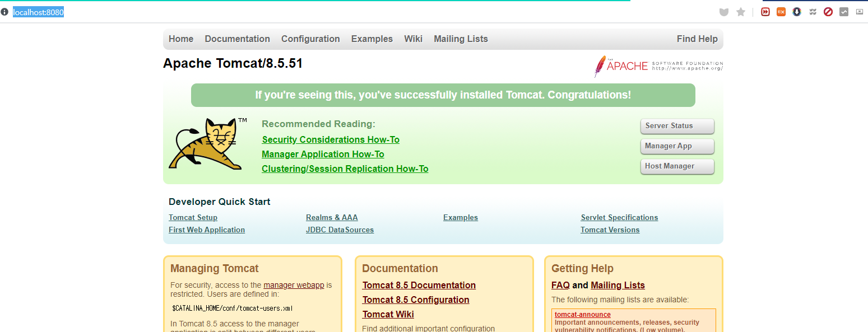Open the gray birds extension icon

(x=813, y=12)
